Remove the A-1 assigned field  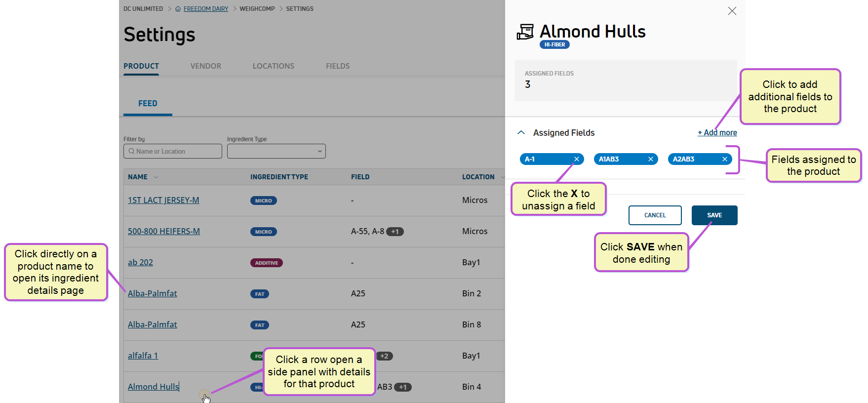point(576,159)
